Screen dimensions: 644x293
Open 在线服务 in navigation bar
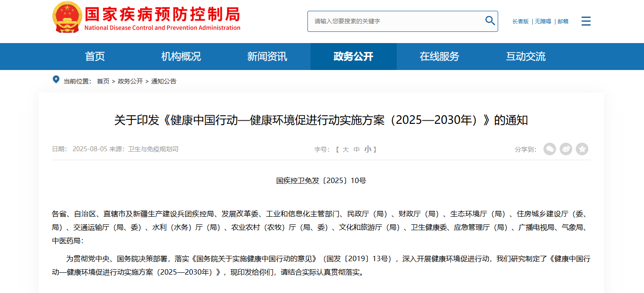[x=439, y=57]
